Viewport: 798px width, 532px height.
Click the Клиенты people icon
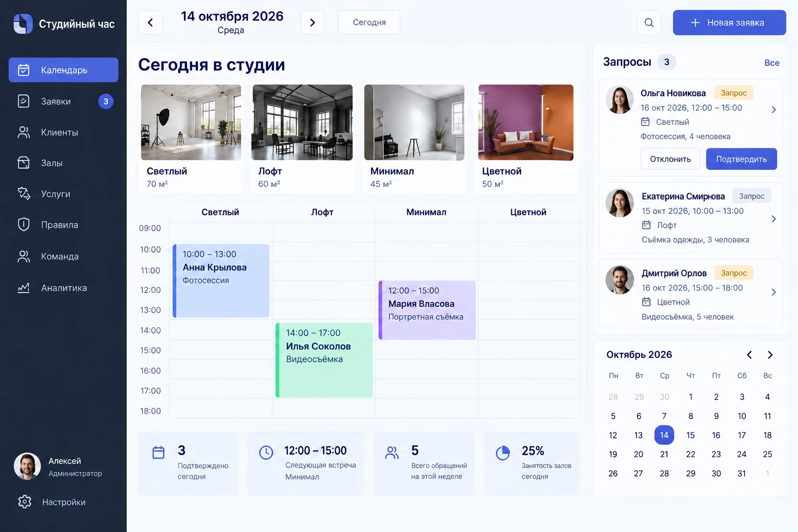24,132
